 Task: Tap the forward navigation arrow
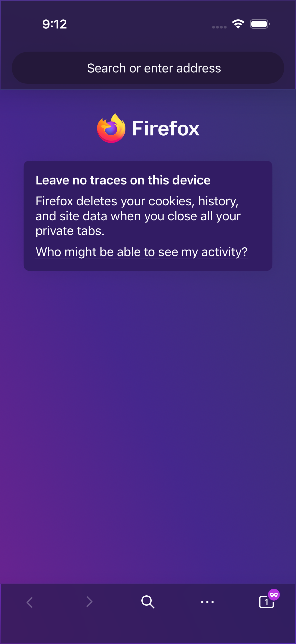[x=89, y=602]
